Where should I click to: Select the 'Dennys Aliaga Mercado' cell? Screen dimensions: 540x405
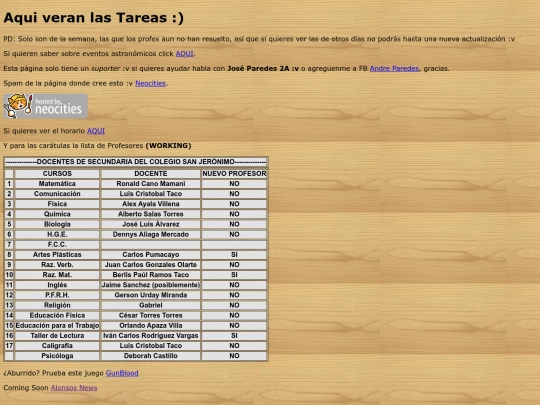tap(150, 234)
